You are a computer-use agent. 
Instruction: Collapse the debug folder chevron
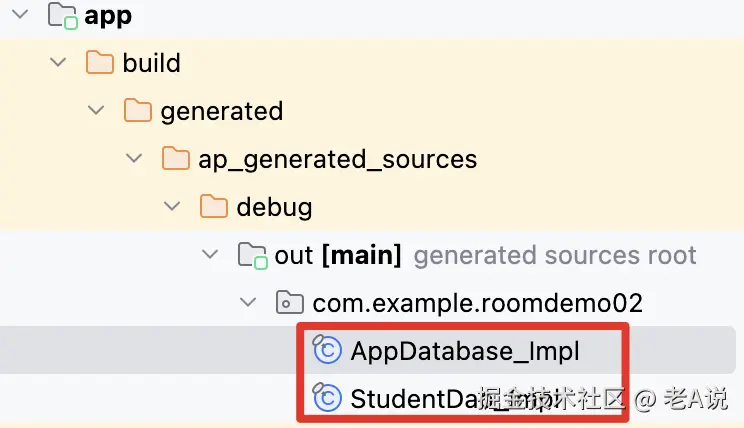(172, 207)
